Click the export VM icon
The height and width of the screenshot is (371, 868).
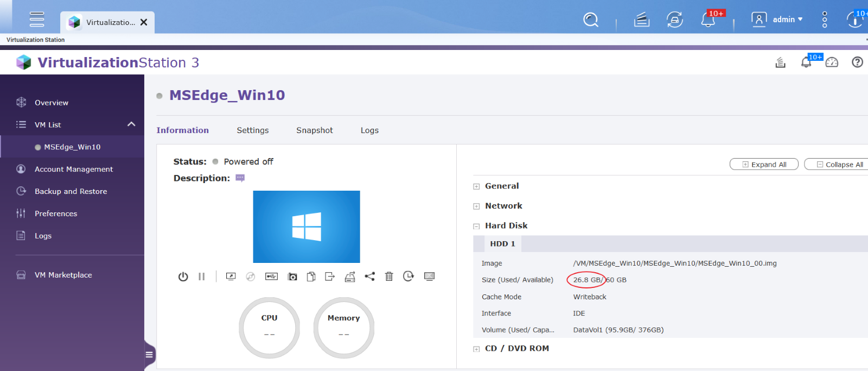pos(330,276)
